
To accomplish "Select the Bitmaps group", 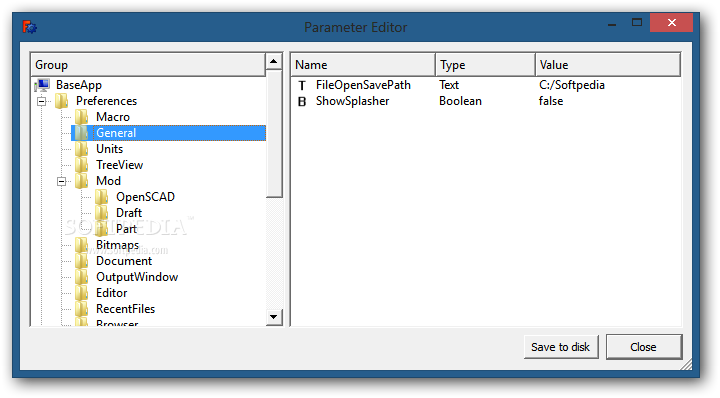I will tap(118, 245).
